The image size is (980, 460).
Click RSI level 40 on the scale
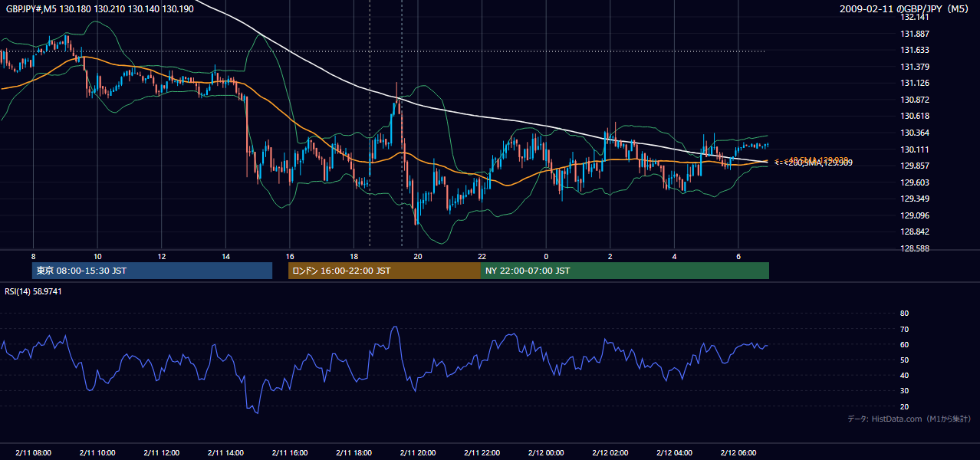point(904,375)
